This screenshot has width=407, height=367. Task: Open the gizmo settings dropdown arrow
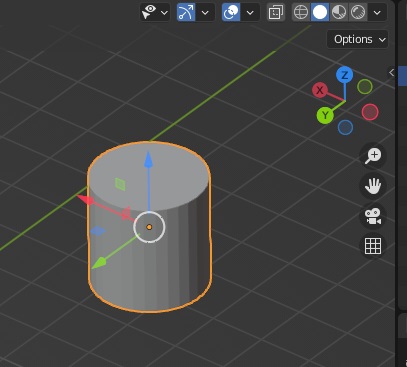pyautogui.click(x=205, y=13)
